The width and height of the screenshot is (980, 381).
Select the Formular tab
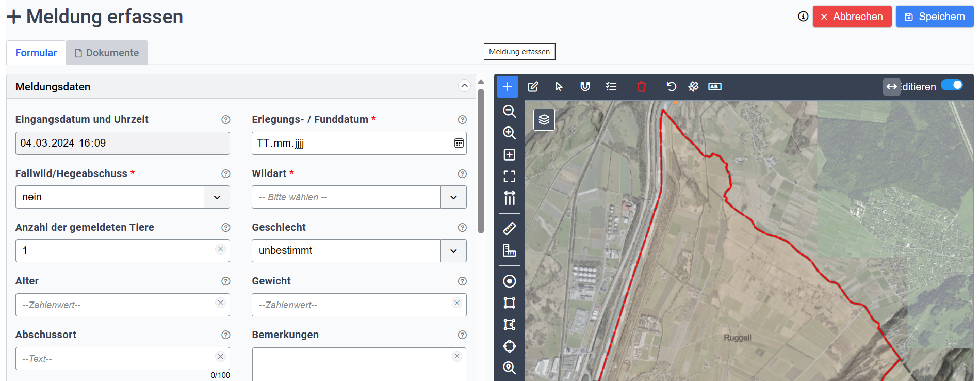36,53
